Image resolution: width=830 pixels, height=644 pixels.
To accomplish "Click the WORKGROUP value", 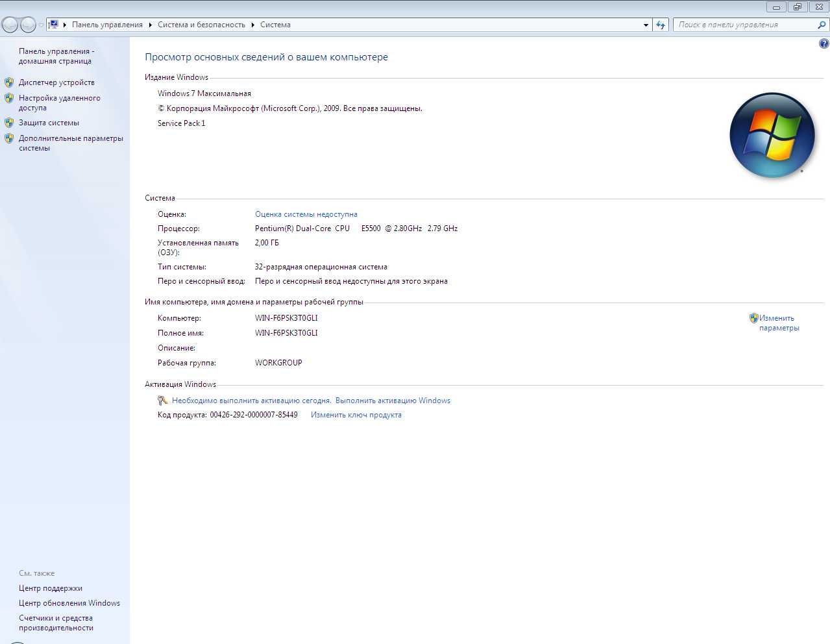I will [x=278, y=363].
